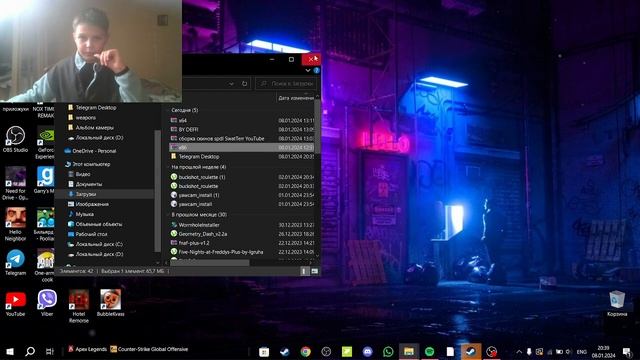Open the volume tray icon
The image size is (640, 360).
pyautogui.click(x=569, y=351)
